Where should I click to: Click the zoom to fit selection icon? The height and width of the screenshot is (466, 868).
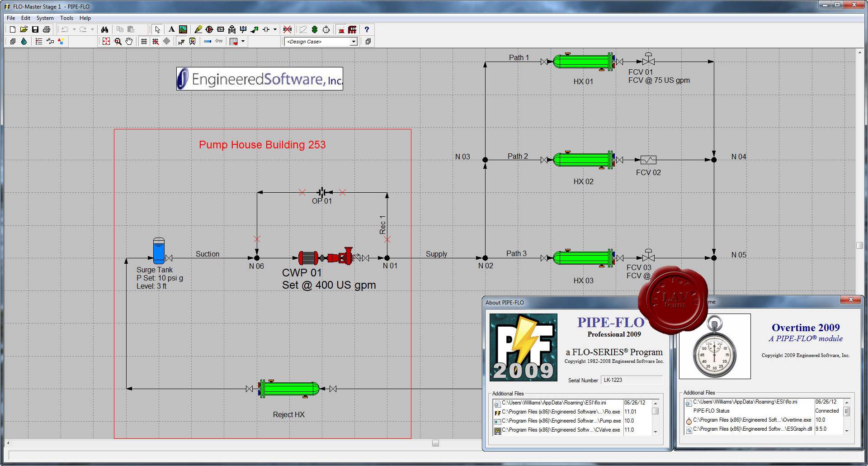tap(106, 41)
